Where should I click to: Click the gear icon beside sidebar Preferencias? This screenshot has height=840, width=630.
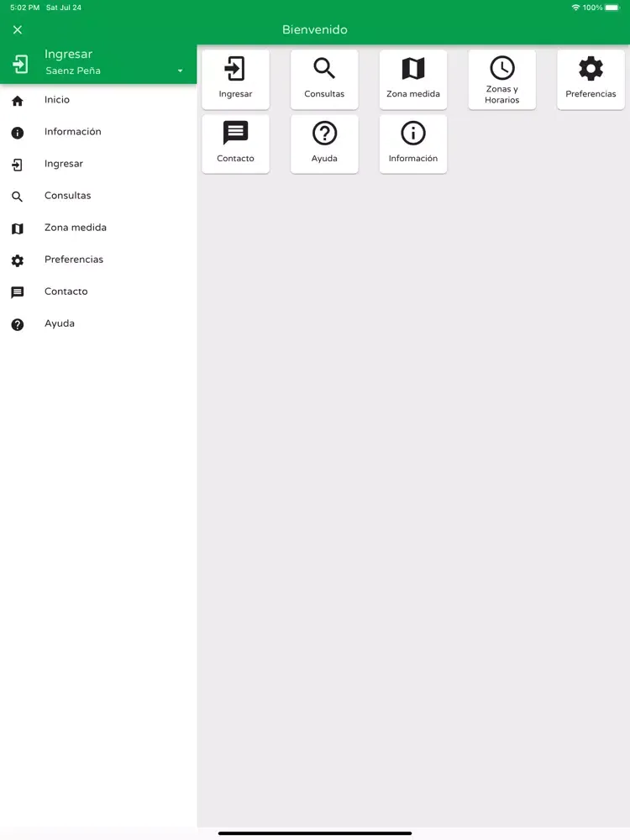tap(17, 261)
